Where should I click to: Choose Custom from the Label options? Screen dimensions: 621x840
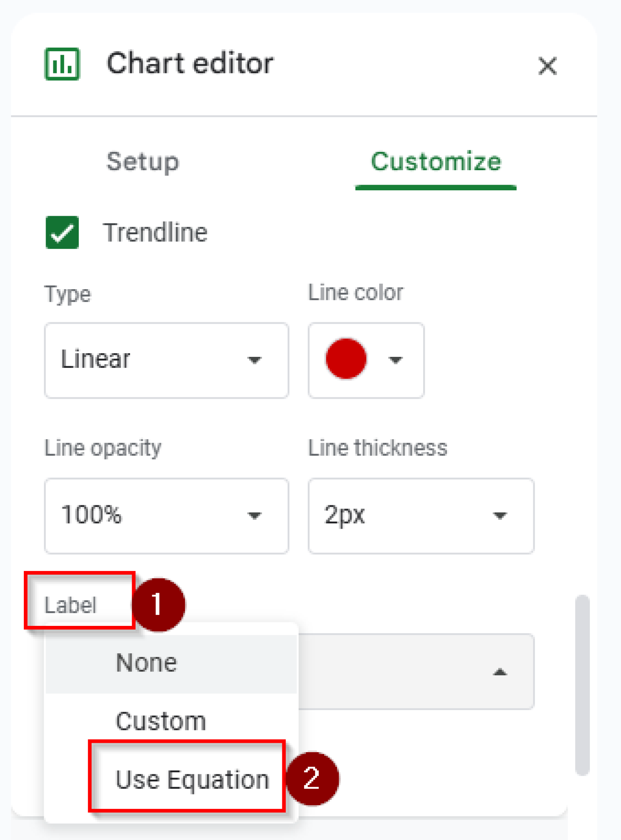[160, 721]
